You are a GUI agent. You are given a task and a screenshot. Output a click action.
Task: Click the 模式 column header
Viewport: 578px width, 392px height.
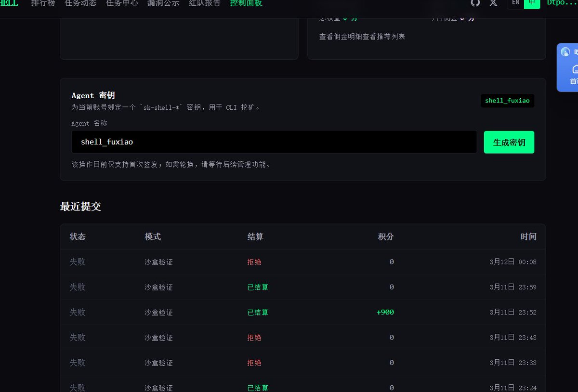click(153, 236)
